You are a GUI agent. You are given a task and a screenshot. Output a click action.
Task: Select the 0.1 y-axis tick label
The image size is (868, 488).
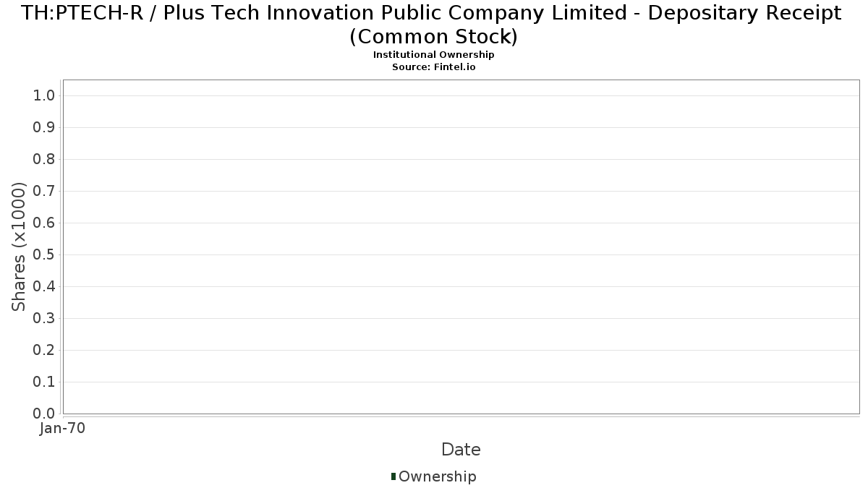coord(44,382)
